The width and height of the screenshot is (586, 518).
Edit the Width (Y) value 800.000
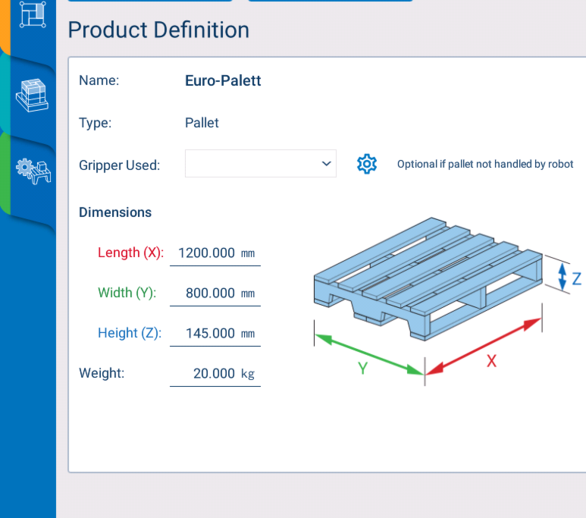tap(215, 293)
